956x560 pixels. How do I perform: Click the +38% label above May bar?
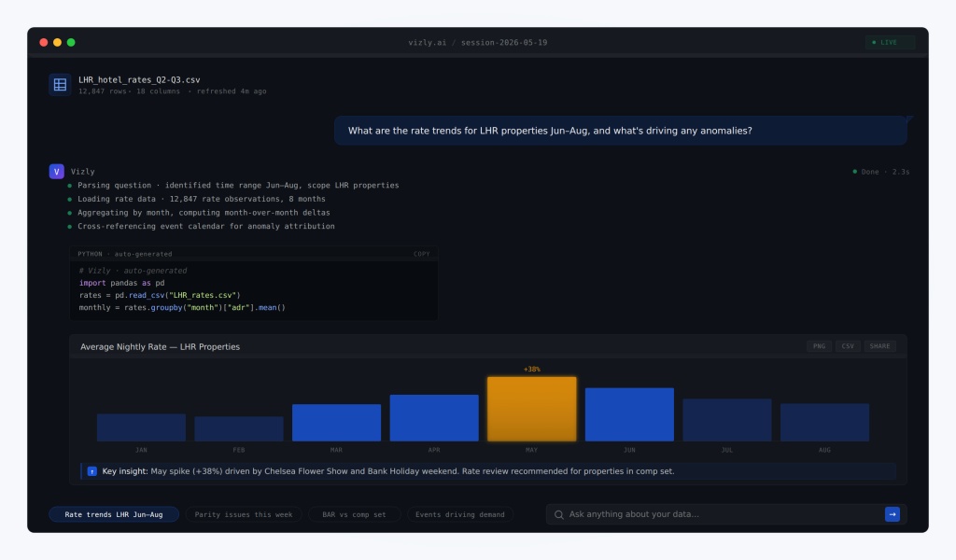[x=531, y=370]
